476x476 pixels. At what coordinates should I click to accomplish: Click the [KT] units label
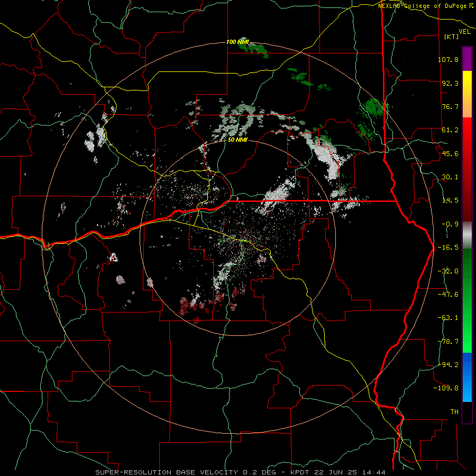pyautogui.click(x=452, y=36)
